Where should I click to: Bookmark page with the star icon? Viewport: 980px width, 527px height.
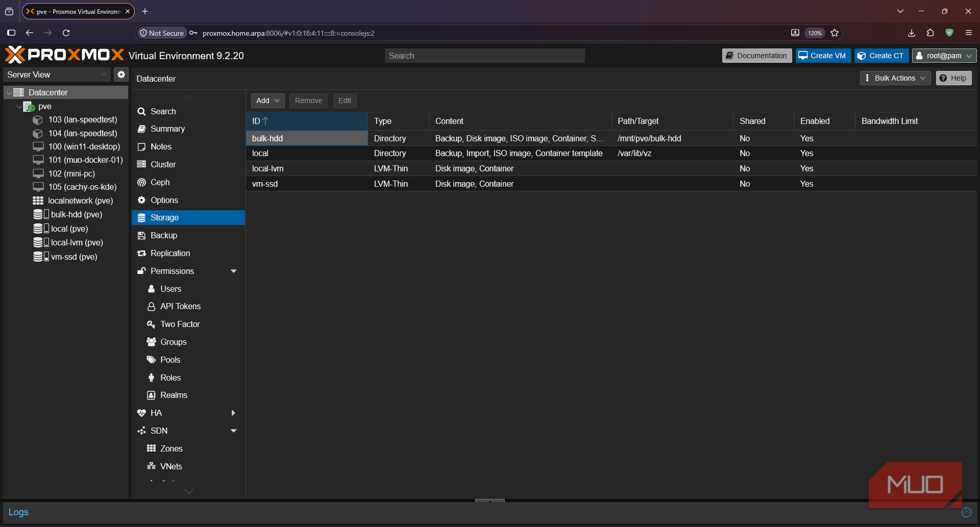point(835,33)
